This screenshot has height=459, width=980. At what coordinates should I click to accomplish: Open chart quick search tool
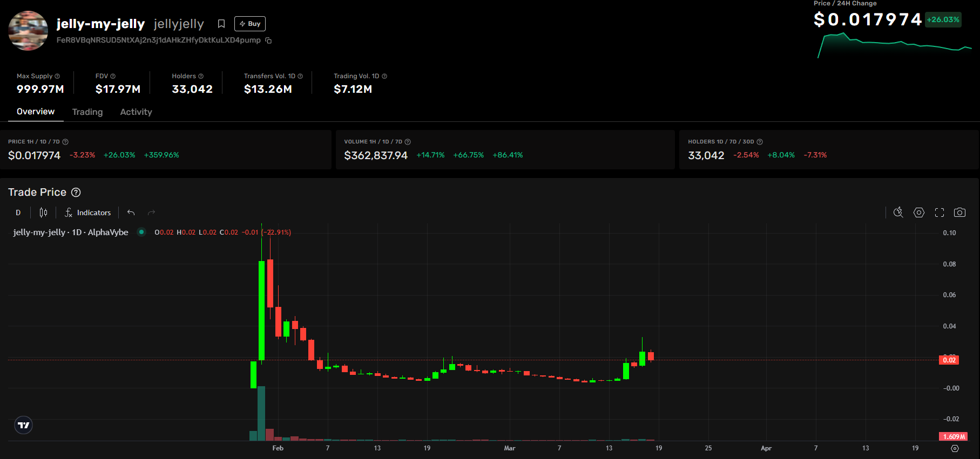tap(898, 213)
